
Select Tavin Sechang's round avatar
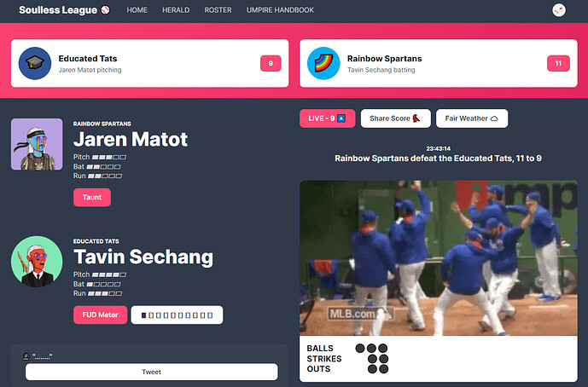37,262
